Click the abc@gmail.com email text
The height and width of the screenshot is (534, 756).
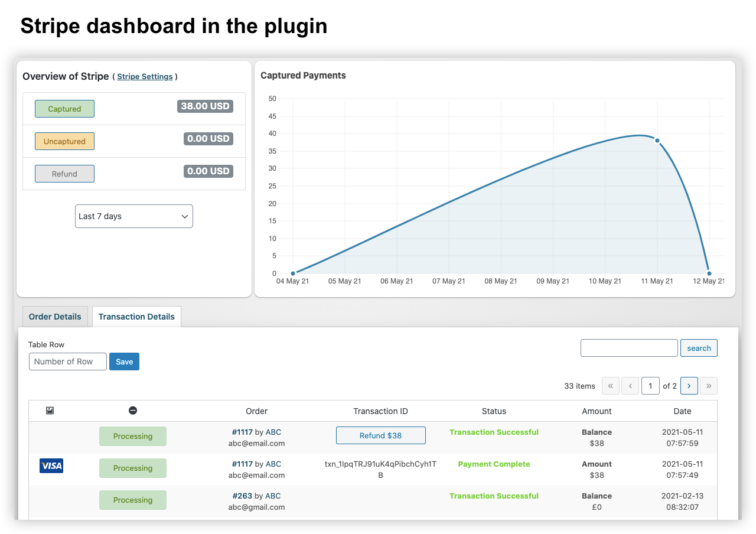[x=256, y=507]
